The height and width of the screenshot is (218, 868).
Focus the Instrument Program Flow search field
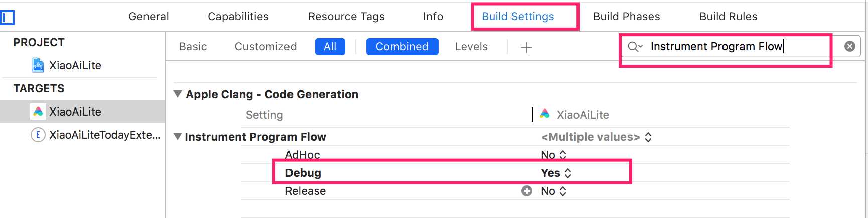(738, 47)
